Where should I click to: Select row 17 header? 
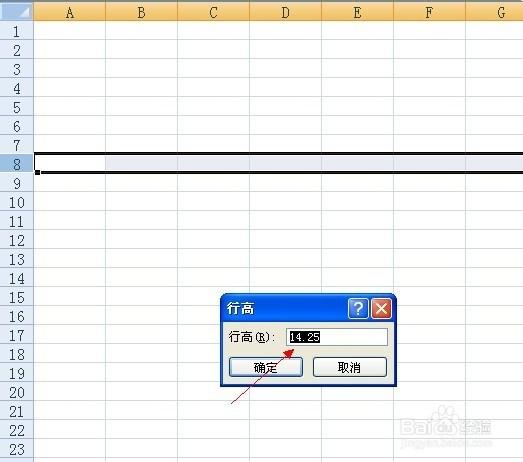[x=17, y=335]
